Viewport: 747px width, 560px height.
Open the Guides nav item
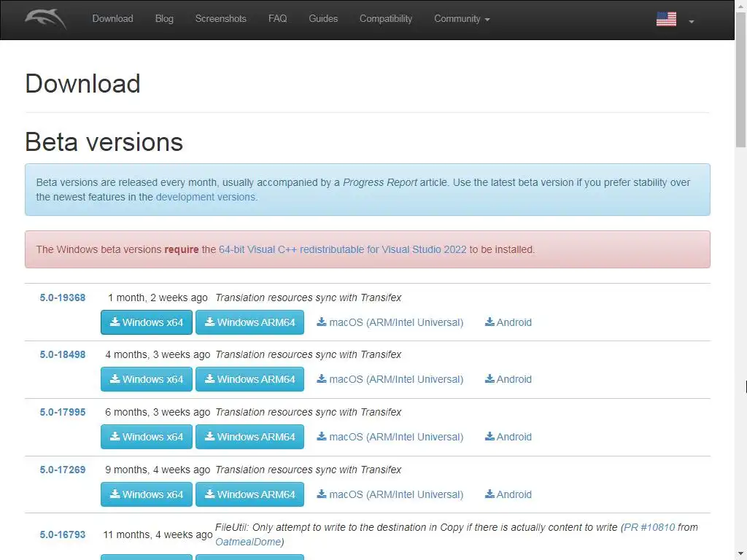tap(323, 18)
